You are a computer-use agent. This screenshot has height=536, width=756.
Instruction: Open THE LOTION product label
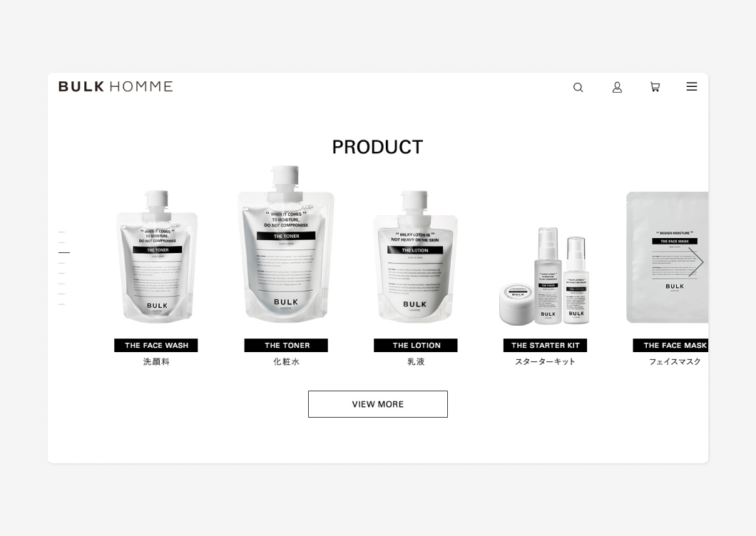416,345
